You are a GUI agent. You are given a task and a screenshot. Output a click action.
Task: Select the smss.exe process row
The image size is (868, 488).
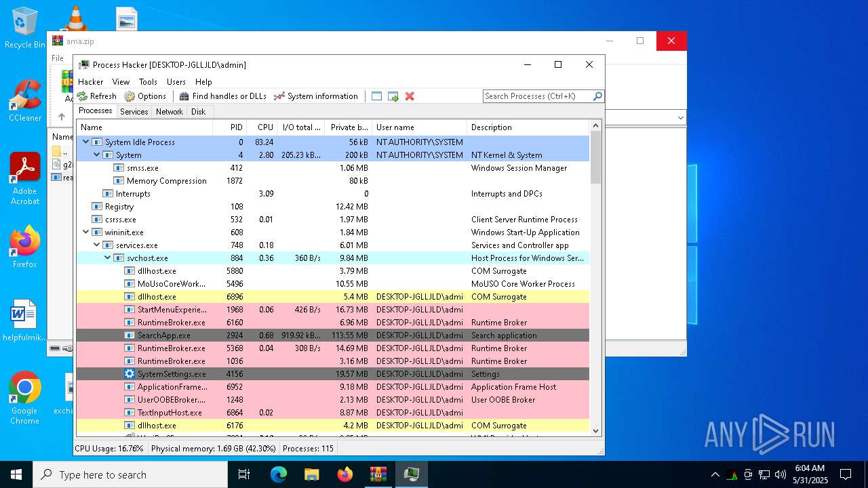[333, 168]
